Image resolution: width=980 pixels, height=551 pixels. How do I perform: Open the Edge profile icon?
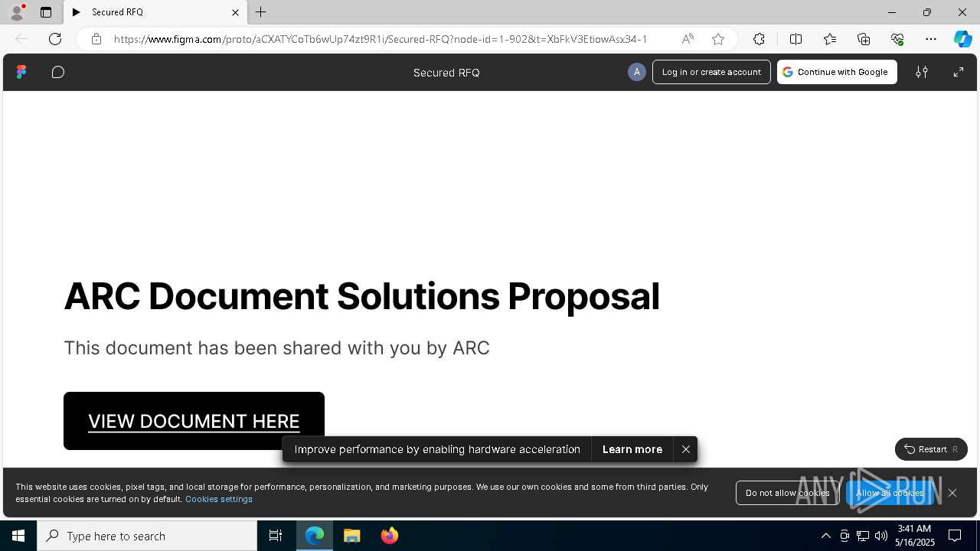click(x=16, y=12)
